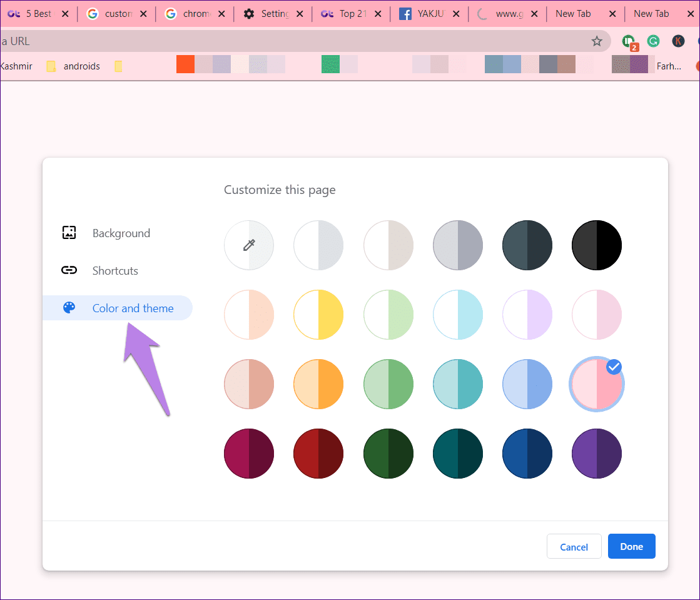This screenshot has width=700, height=600.
Task: Click the Shortcuts link icon
Action: point(69,270)
